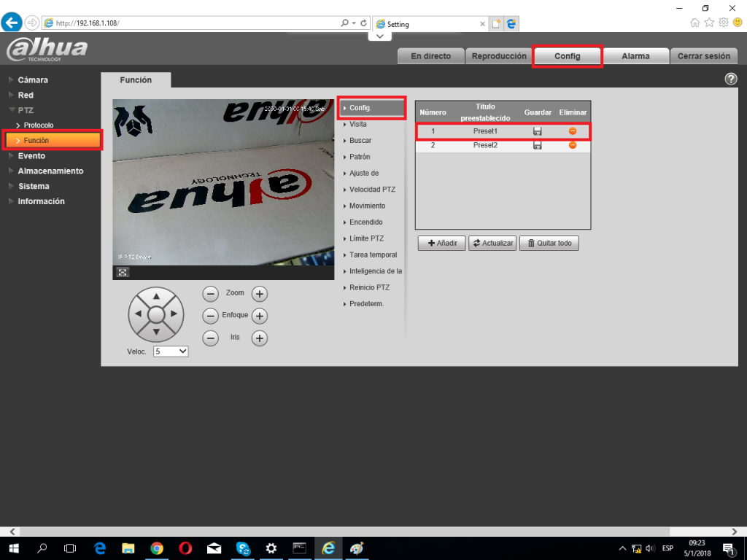Open browser home icon
747x560 pixels.
695,23
